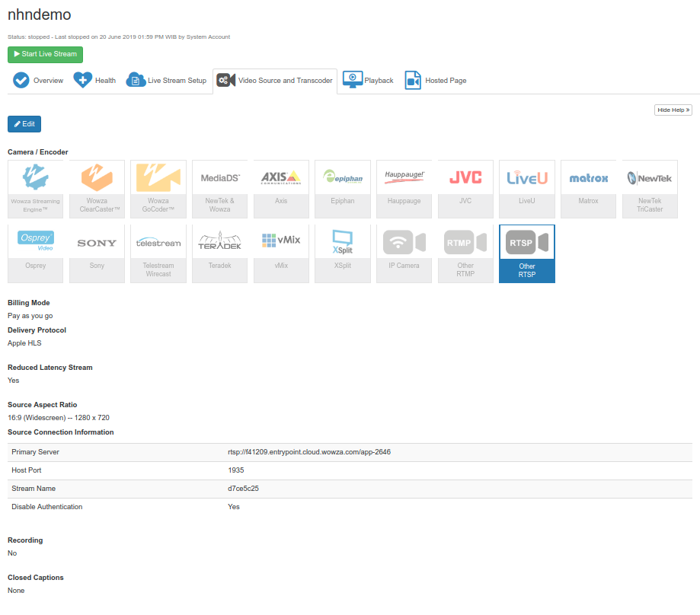700x615 pixels.
Task: Click the Host Port value 1935
Action: click(x=235, y=470)
